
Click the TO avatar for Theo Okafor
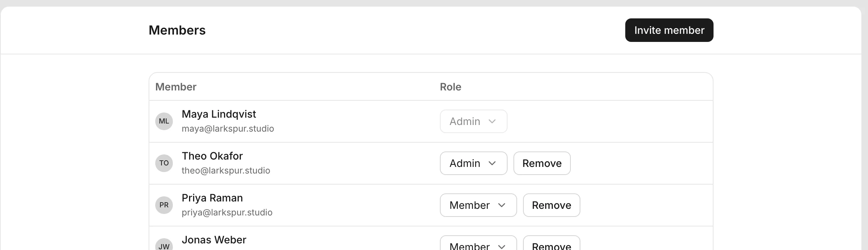[164, 163]
